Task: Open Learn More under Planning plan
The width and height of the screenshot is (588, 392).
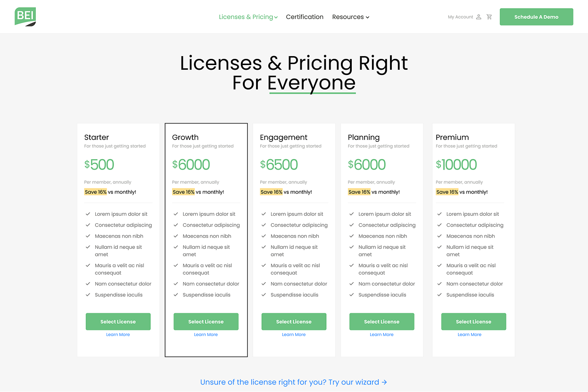Action: click(381, 335)
